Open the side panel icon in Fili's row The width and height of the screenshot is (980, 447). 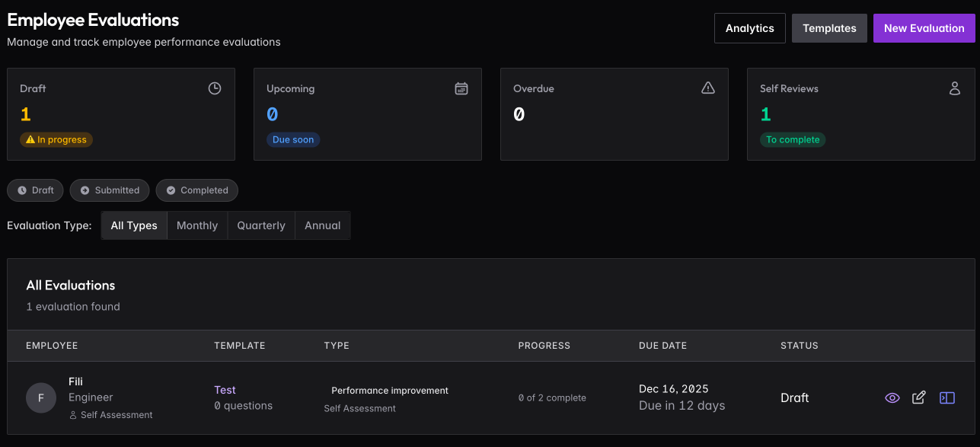[x=946, y=398]
